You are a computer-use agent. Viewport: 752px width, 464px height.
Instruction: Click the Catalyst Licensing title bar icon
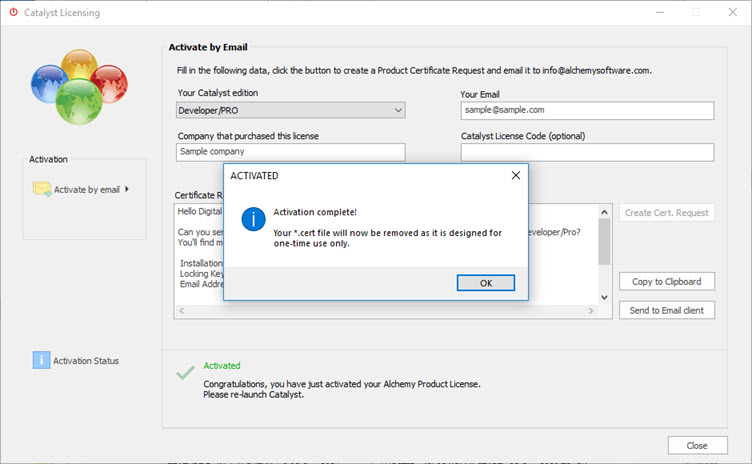tap(13, 13)
